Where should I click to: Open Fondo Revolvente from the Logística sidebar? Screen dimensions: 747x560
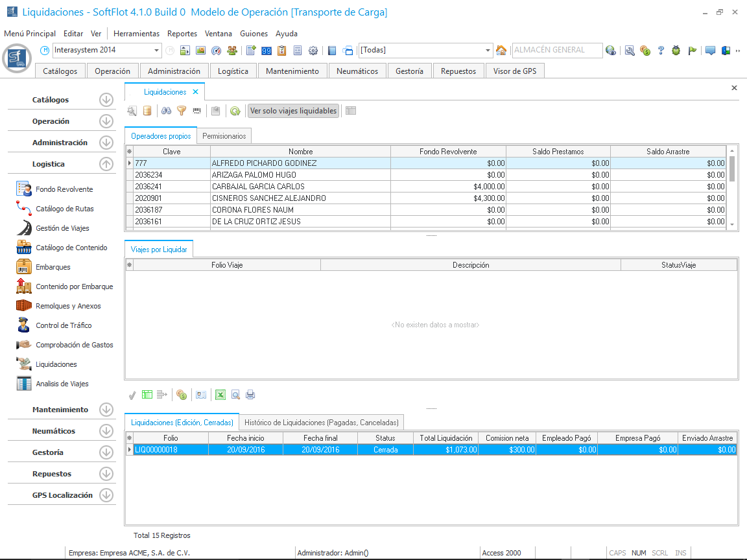64,189
